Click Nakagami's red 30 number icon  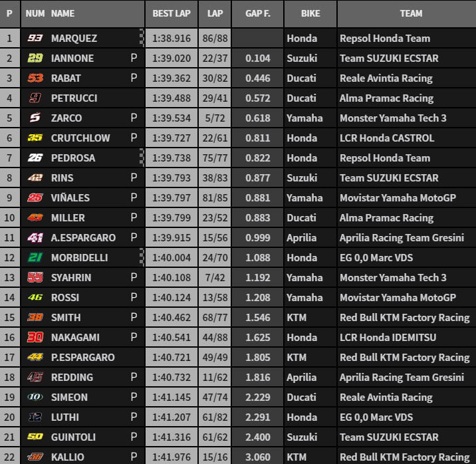click(x=35, y=337)
